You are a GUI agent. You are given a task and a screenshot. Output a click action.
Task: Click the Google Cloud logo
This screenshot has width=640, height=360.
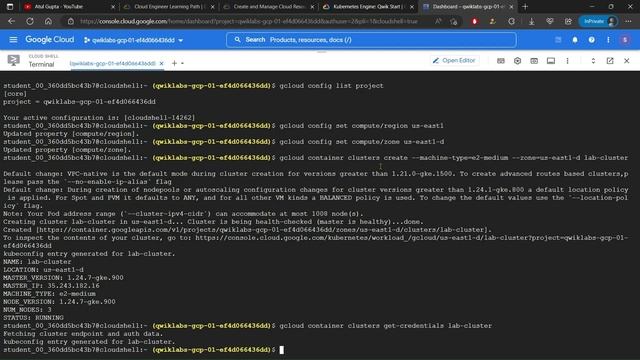click(x=50, y=40)
